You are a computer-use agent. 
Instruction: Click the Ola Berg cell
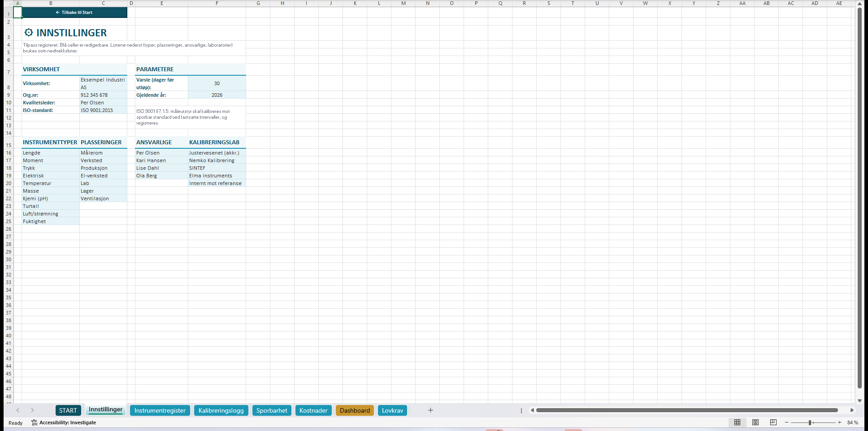click(161, 176)
